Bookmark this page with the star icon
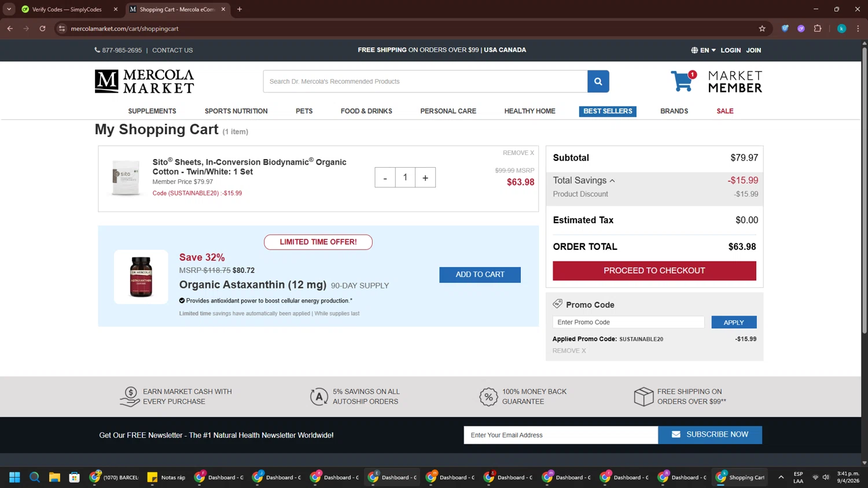This screenshot has width=868, height=488. 762,28
